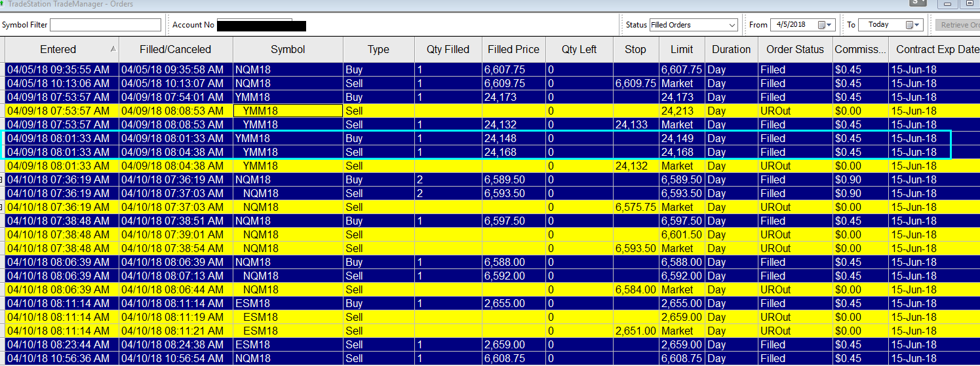980x366 pixels.
Task: Select filled time 04/10/18 08:07:13 AM
Action: pos(176,276)
